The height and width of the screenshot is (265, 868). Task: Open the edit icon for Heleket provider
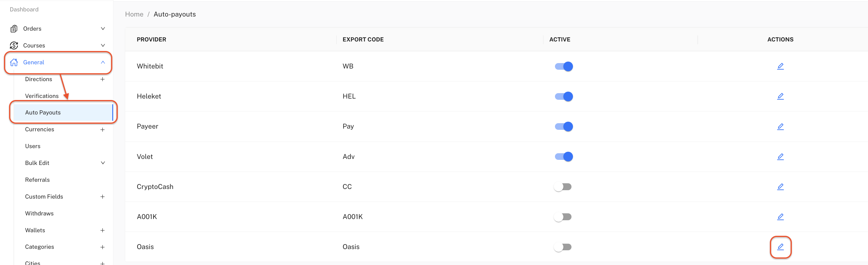click(780, 96)
